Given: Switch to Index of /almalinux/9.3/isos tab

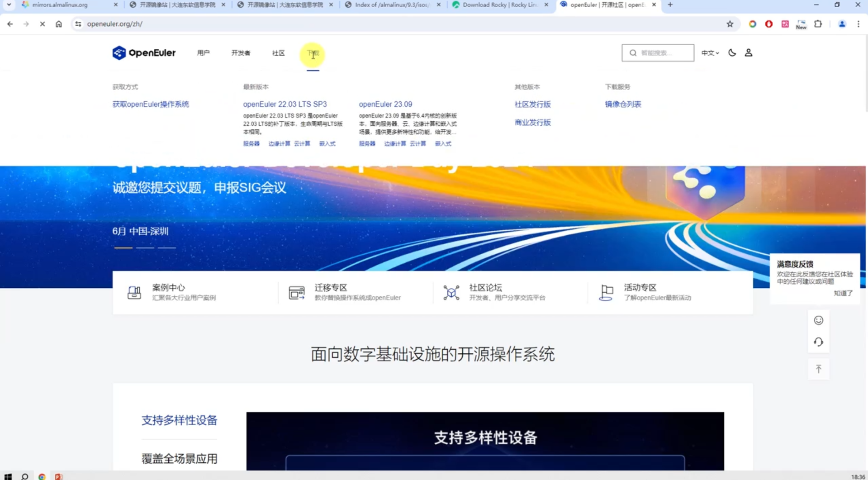Looking at the screenshot, I should click(392, 5).
